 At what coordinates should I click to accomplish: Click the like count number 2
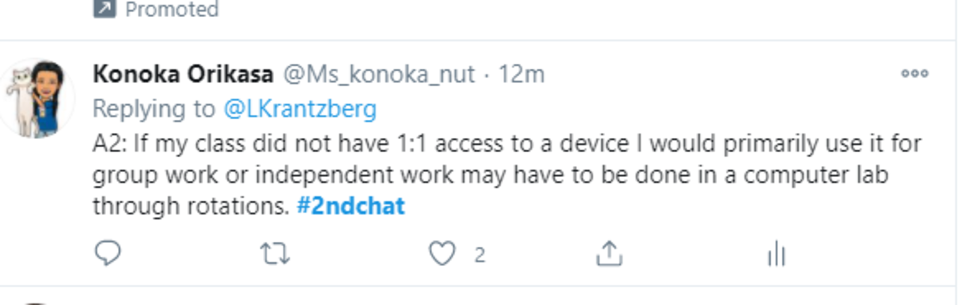coord(479,255)
